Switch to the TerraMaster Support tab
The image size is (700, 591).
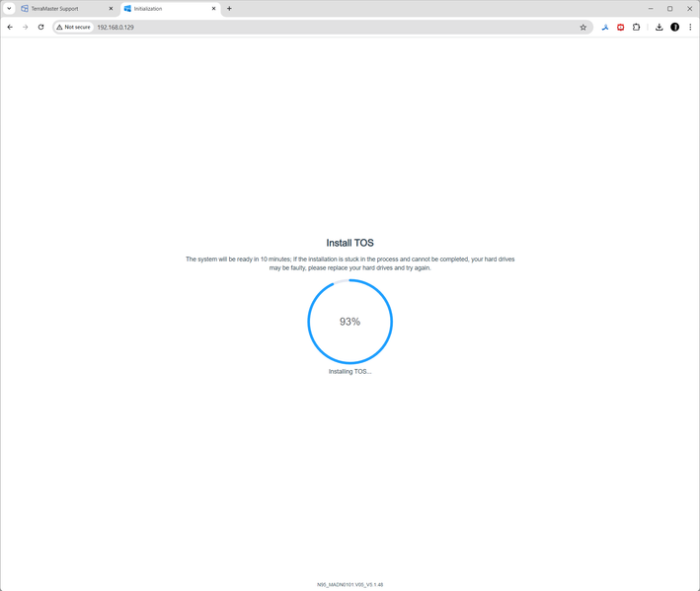pyautogui.click(x=68, y=9)
